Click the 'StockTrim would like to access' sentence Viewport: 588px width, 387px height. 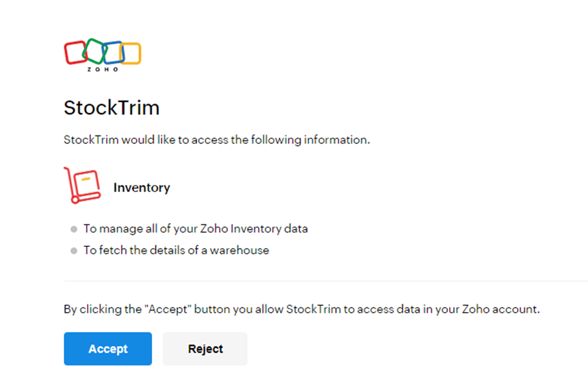217,140
